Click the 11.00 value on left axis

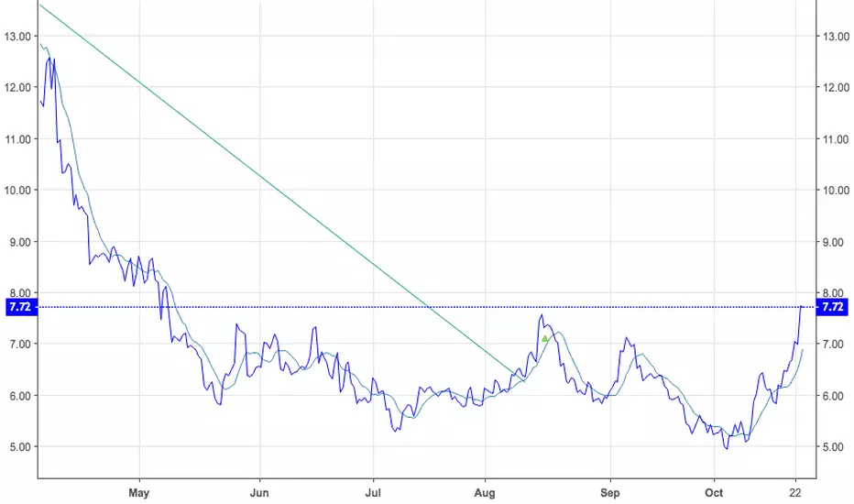[x=17, y=139]
